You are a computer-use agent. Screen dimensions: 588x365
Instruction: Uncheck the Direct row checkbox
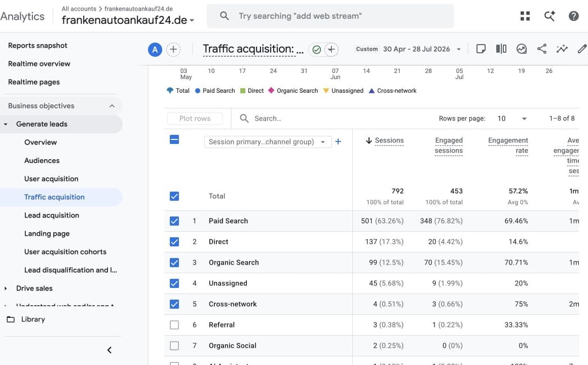174,242
